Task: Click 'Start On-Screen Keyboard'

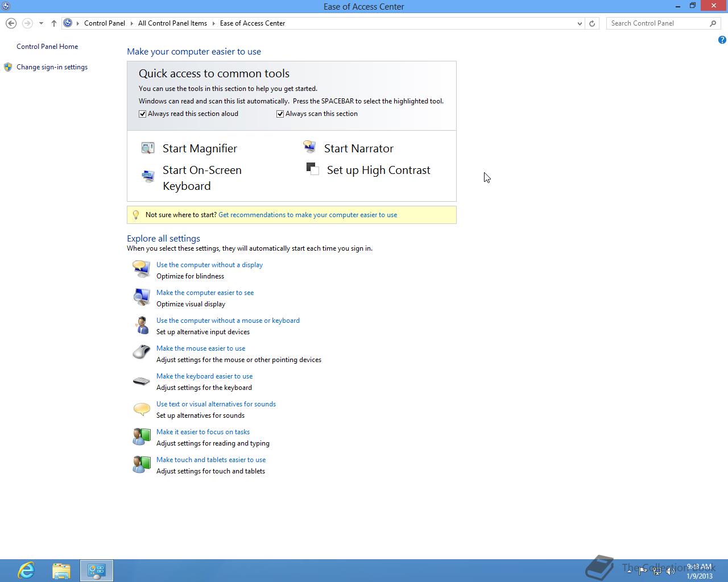Action: click(202, 178)
